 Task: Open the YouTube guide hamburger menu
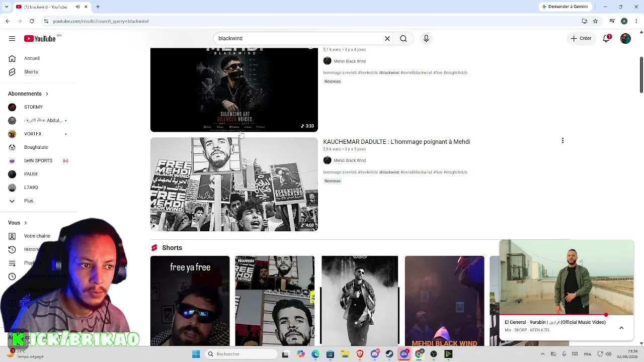[x=12, y=39]
